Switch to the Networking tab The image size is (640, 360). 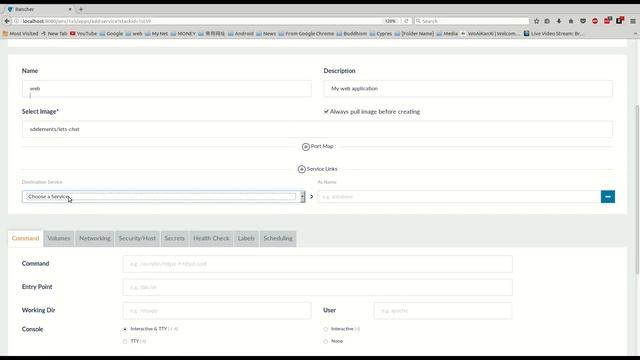pos(95,238)
